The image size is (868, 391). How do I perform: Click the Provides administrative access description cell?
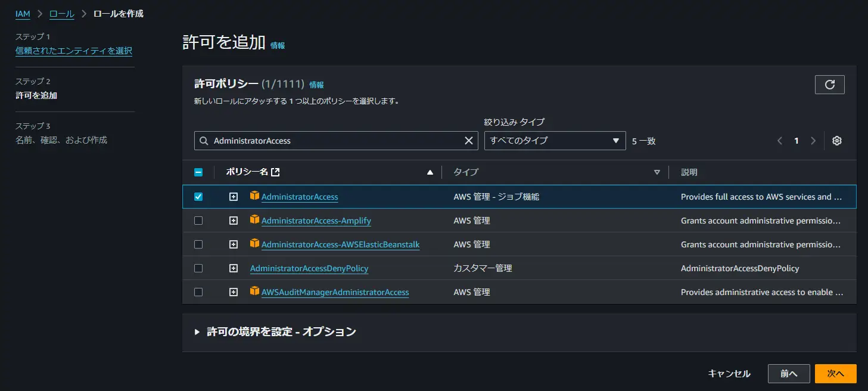761,292
